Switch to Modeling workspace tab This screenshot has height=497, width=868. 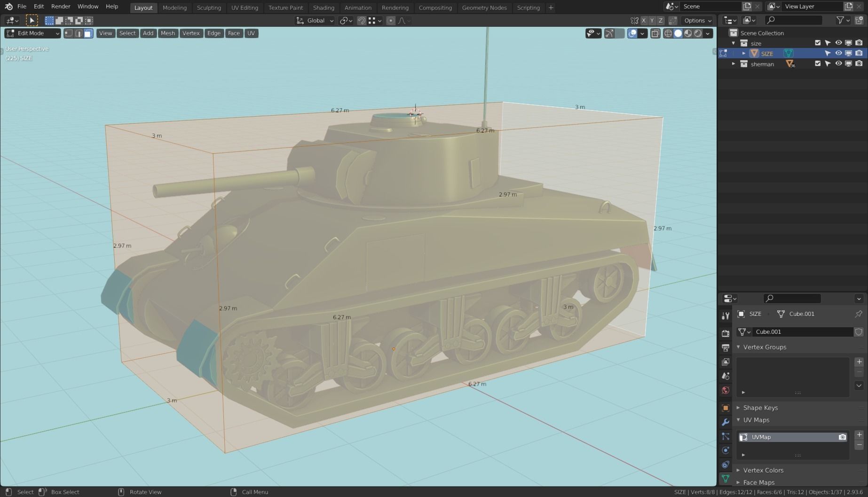point(174,8)
